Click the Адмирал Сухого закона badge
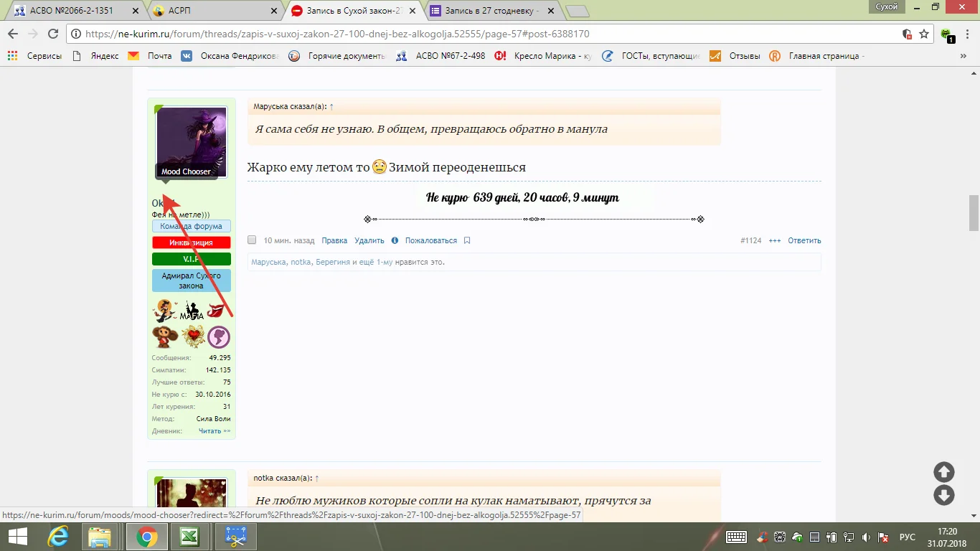 coord(192,281)
